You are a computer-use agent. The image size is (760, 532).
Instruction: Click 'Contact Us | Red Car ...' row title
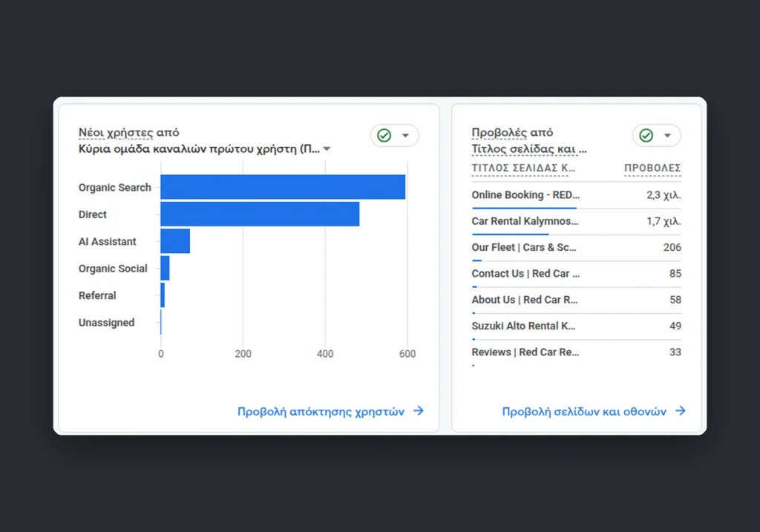point(525,273)
